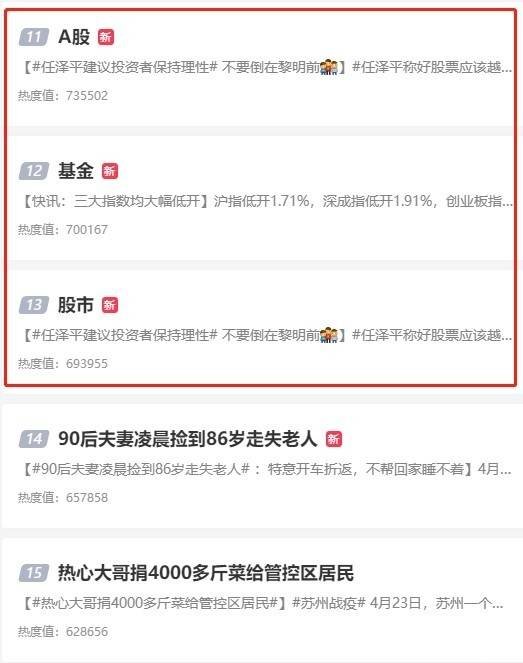This screenshot has height=663, width=523.
Task: Click the rank 13 badge icon
Action: click(x=34, y=305)
